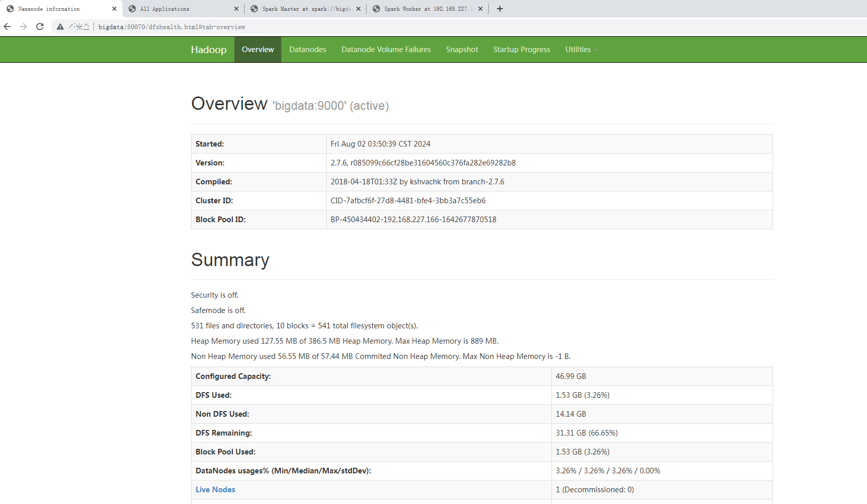Click the 'Compiled:' row label
This screenshot has width=867, height=504.
click(214, 182)
